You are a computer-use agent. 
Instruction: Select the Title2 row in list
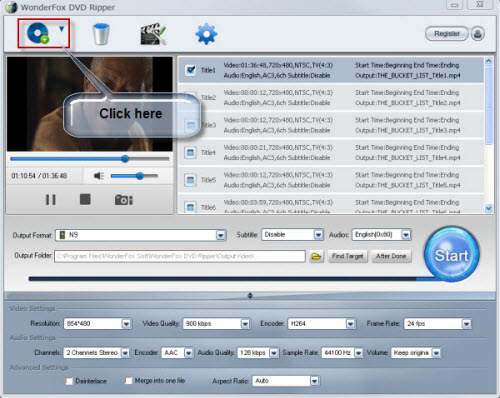pyautogui.click(x=331, y=97)
